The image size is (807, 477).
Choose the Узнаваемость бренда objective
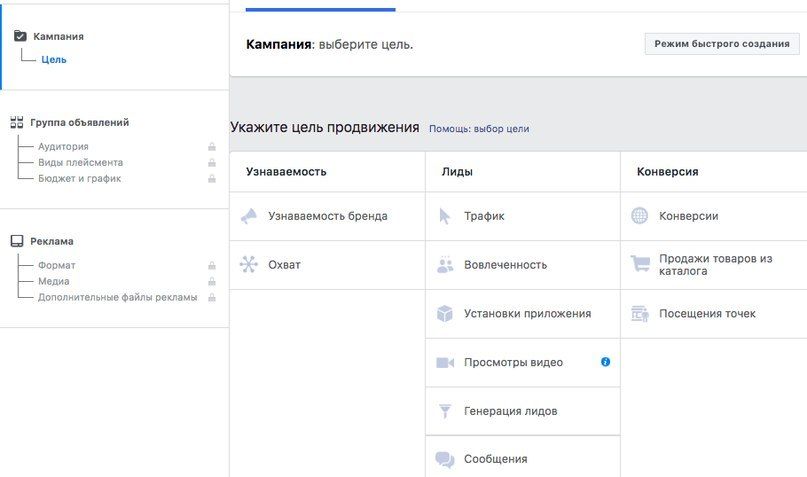tap(327, 216)
